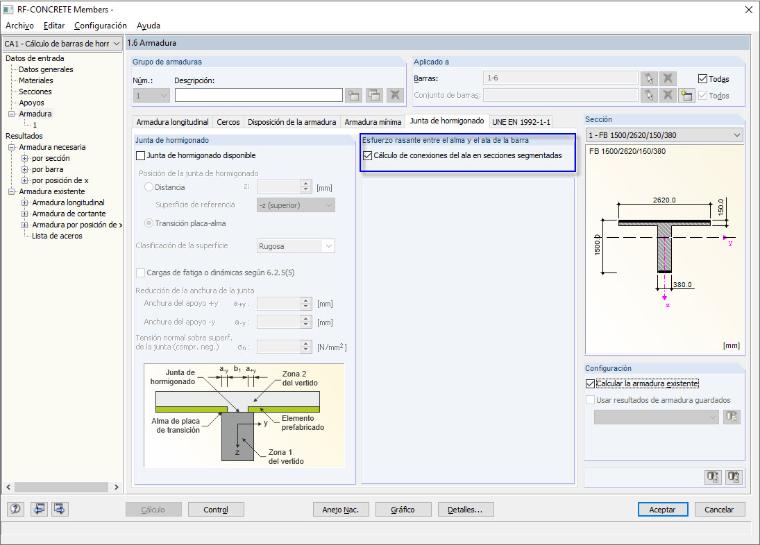Toggle the 'Todas' checkbox for Barras
The image size is (760, 545).
click(702, 79)
